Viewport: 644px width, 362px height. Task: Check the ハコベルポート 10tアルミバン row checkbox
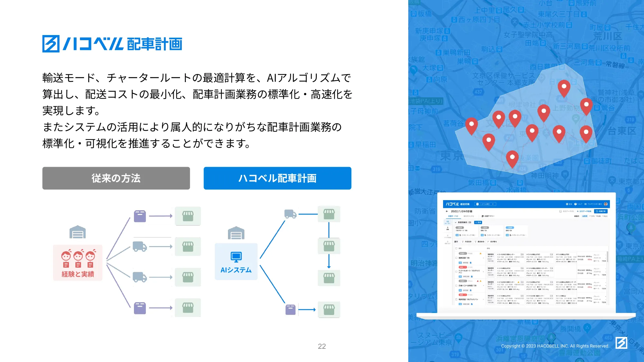pos(456,272)
